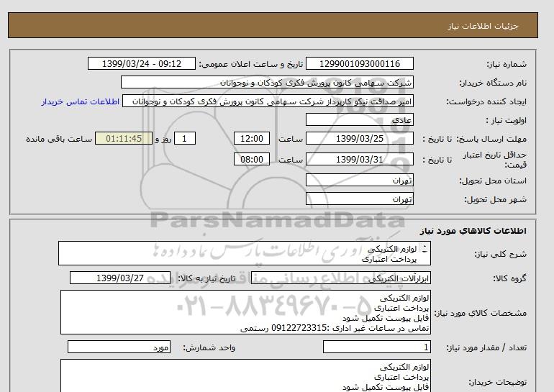Select the اولویت نیاز field عادی
Screen dimensions: 554x392
click(x=359, y=119)
